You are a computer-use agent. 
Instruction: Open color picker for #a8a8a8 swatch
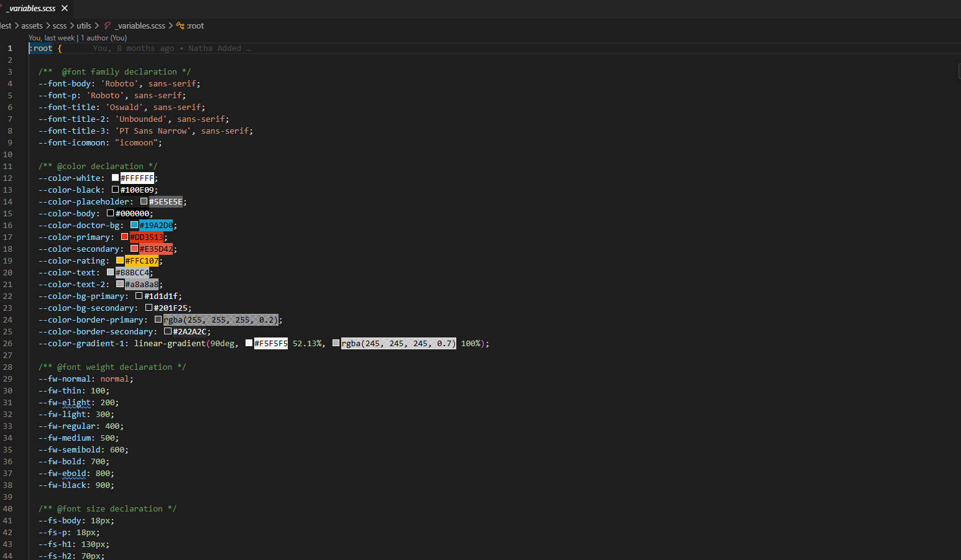point(120,284)
